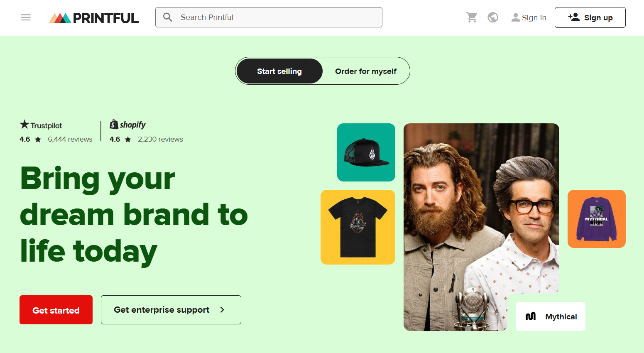Click the Get started button
Screen dimensions: 644x353
tap(56, 309)
